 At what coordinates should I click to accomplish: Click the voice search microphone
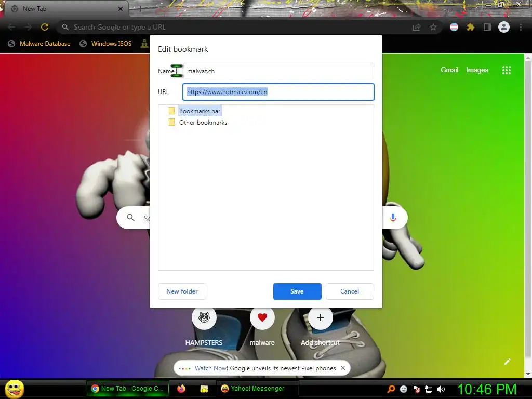point(393,218)
